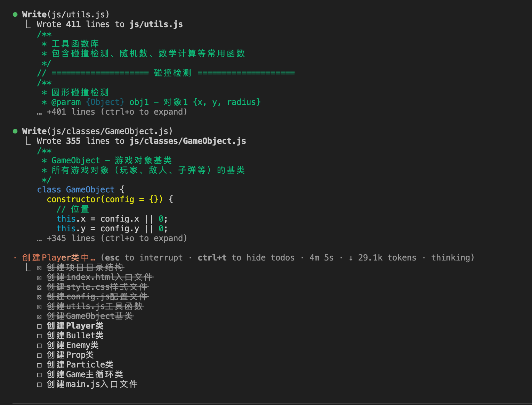Viewport: 532px width, 405px height.
Task: Check the box for 创建Particle类 todo
Action: tap(39, 365)
